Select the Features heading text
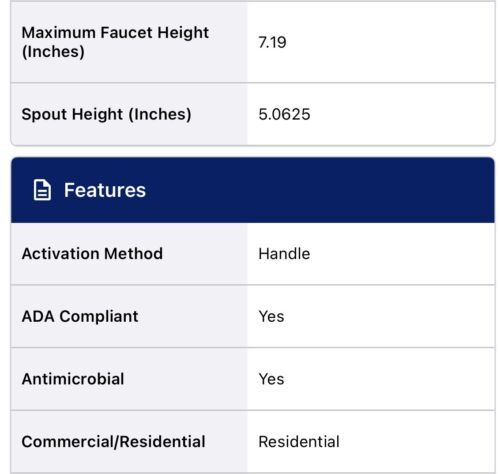This screenshot has width=500, height=474. pos(105,190)
